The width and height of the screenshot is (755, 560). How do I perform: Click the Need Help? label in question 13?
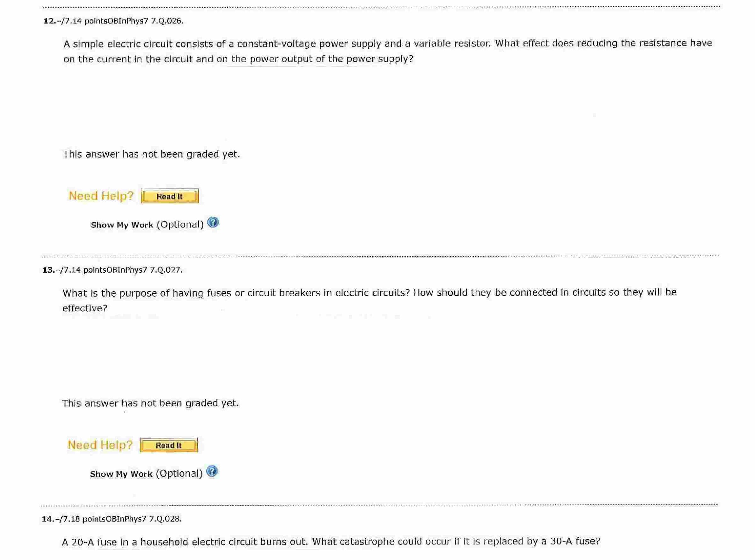[x=100, y=445]
